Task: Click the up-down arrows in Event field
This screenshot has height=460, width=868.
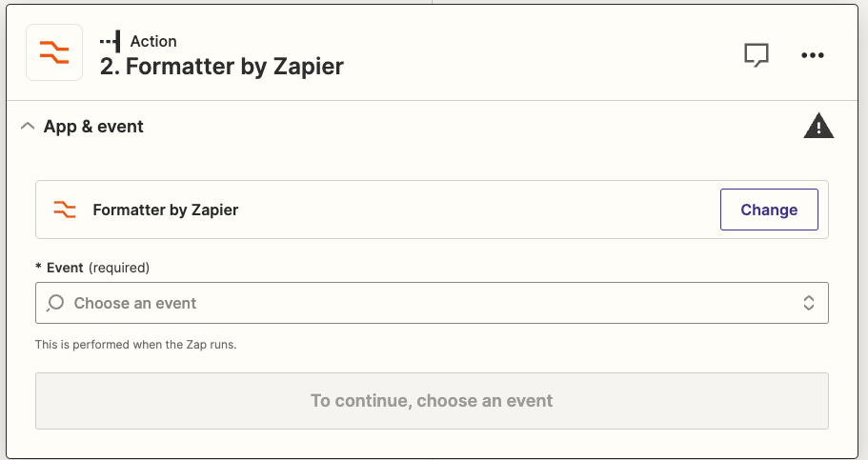Action: [808, 303]
